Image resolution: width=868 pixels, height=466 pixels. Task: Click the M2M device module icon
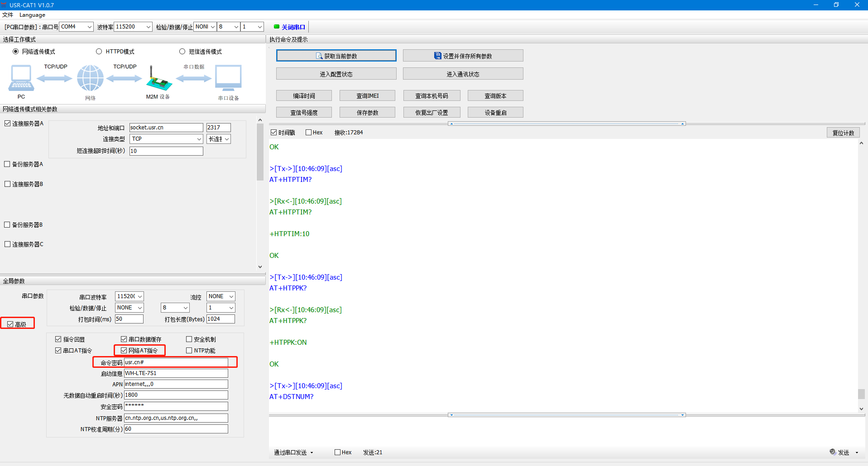[158, 79]
